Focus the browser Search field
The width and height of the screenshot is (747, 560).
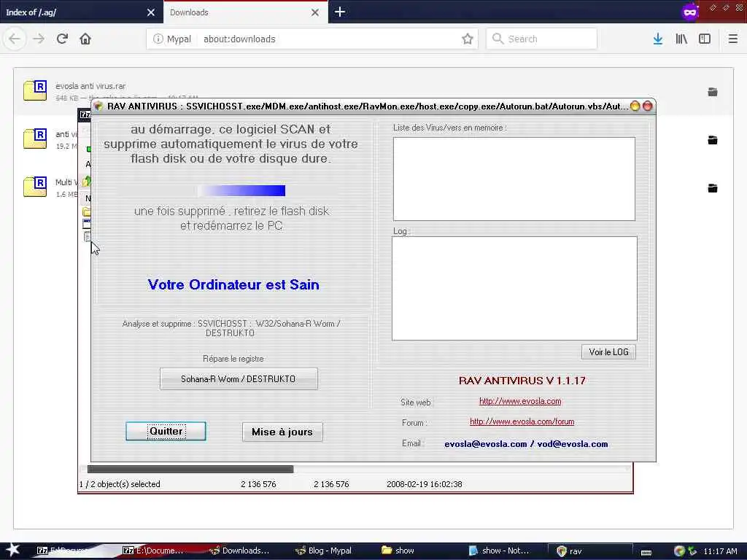(x=541, y=39)
